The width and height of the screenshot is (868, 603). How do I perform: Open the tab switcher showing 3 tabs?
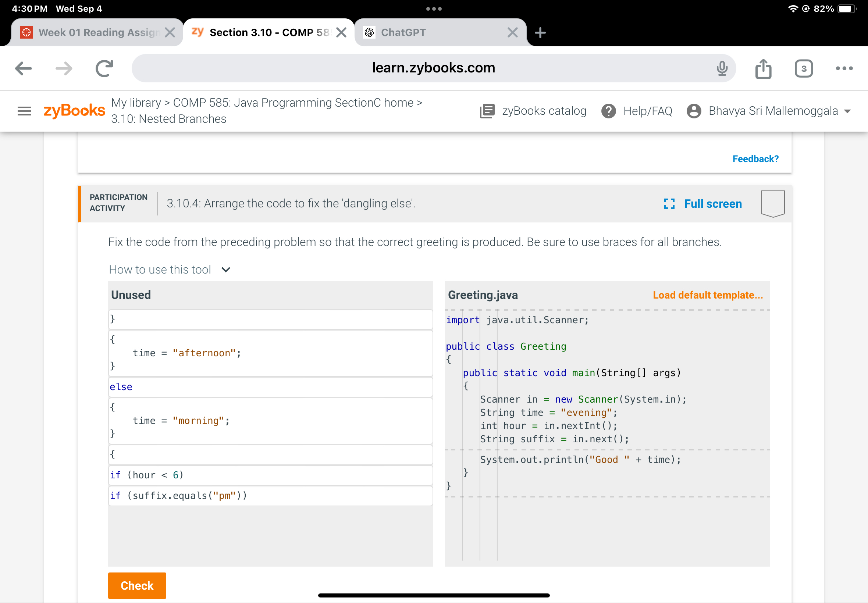click(803, 68)
